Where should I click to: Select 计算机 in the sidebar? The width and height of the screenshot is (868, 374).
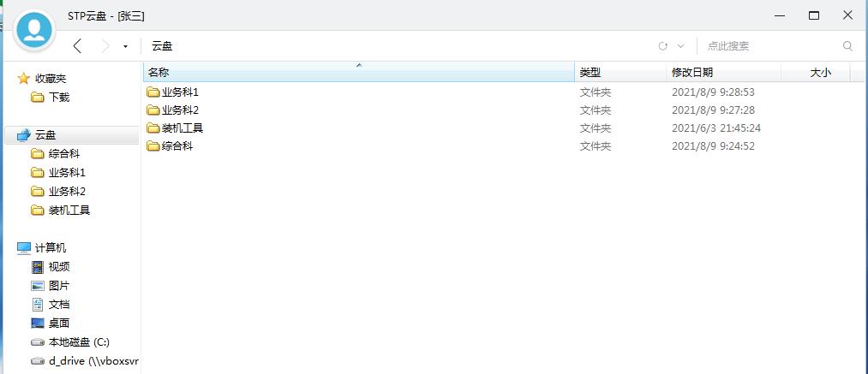pos(51,248)
